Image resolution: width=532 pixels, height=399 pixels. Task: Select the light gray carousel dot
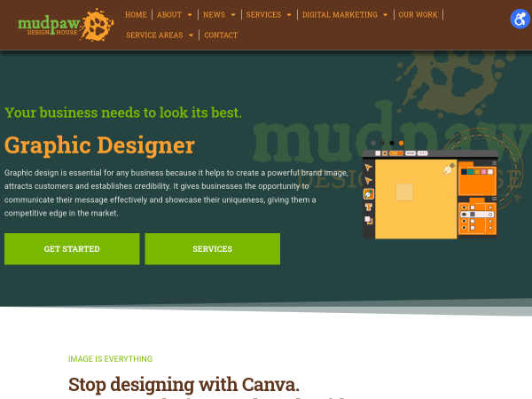373,143
